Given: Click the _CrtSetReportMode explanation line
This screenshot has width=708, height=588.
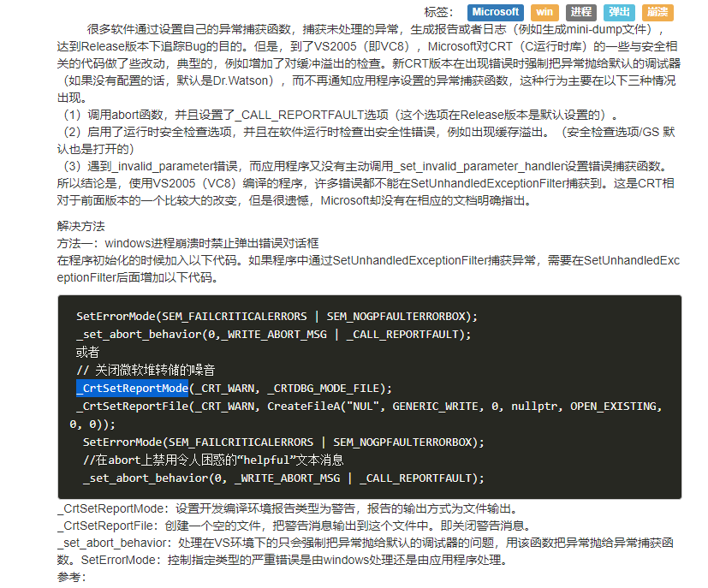Looking at the screenshot, I should point(287,508).
